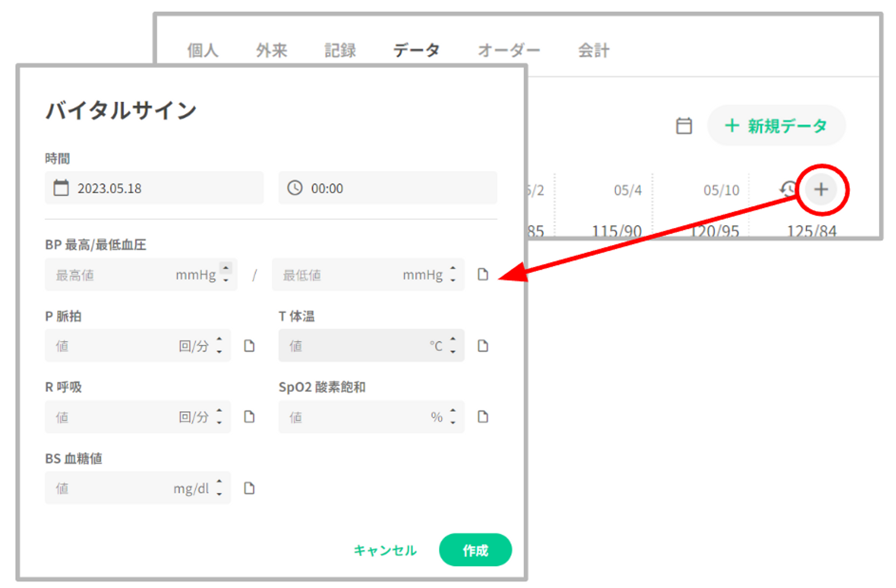Screen dimensions: 896x588
Task: Open the history clock icon near 05/10
Action: 788,189
